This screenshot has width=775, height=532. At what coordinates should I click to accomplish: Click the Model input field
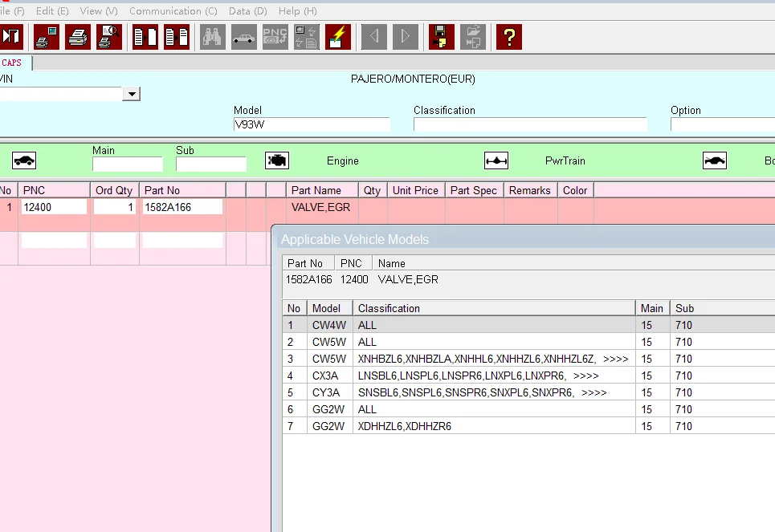pyautogui.click(x=311, y=124)
